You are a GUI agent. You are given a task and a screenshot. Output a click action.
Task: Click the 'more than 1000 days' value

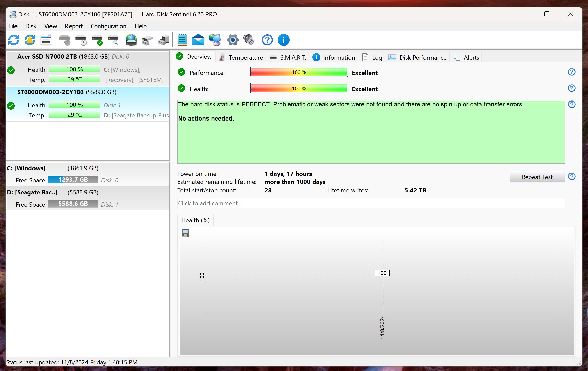tap(295, 182)
